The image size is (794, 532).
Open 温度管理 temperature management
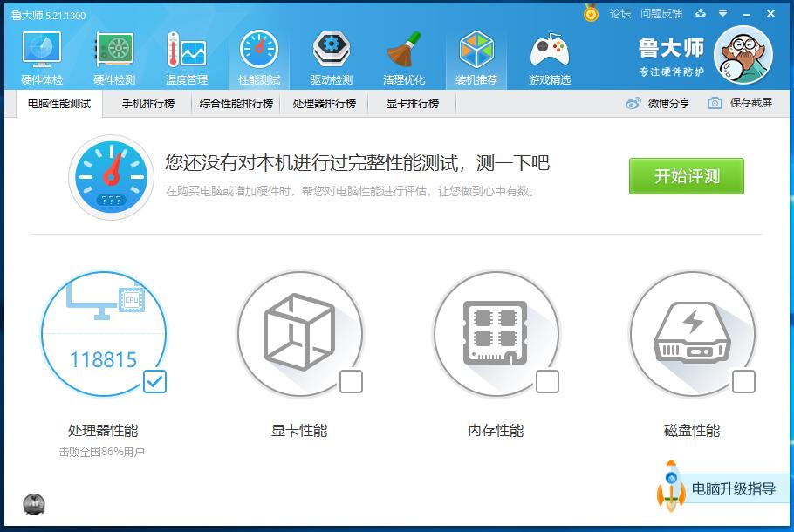pyautogui.click(x=186, y=54)
